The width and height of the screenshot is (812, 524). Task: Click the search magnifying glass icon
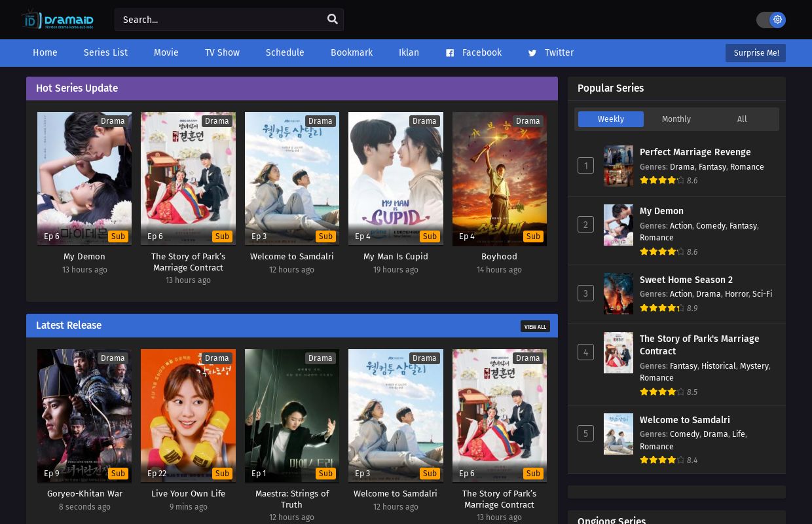[332, 19]
